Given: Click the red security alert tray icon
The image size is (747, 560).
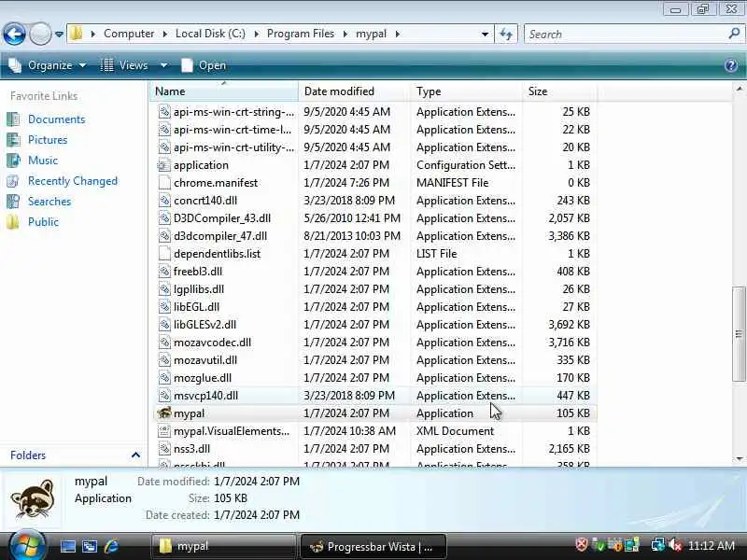Looking at the screenshot, I should [581, 545].
